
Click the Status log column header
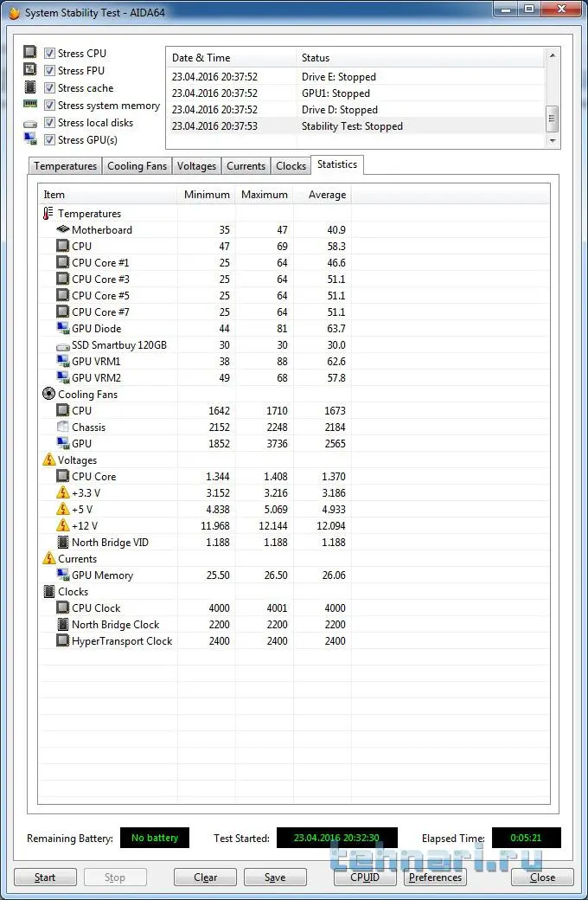(420, 58)
